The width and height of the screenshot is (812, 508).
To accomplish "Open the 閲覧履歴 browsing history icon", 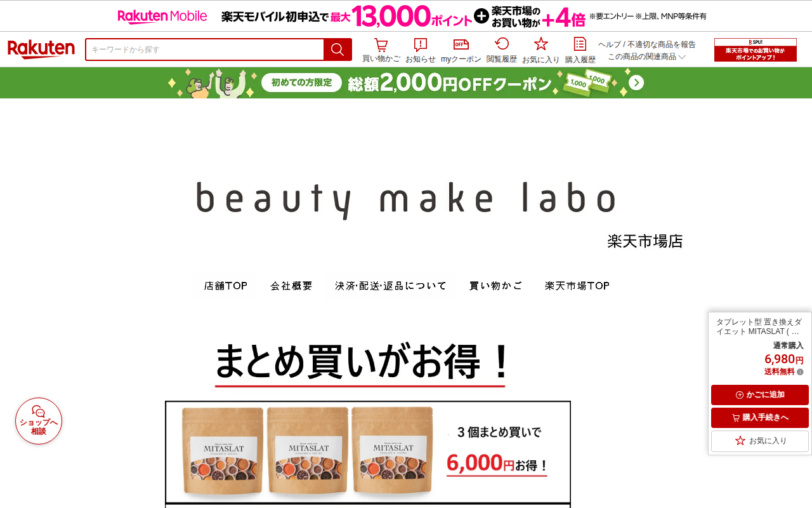I will (502, 51).
